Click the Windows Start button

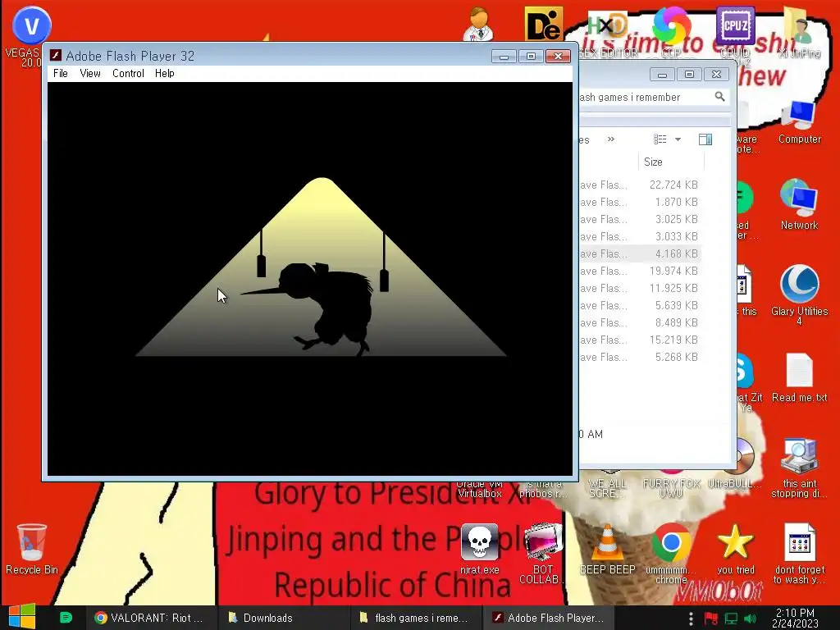point(22,617)
